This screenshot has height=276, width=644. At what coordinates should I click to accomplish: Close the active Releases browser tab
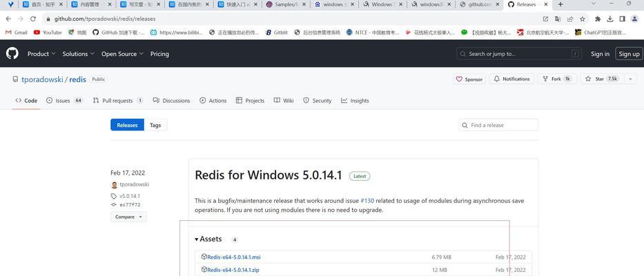coord(546,5)
